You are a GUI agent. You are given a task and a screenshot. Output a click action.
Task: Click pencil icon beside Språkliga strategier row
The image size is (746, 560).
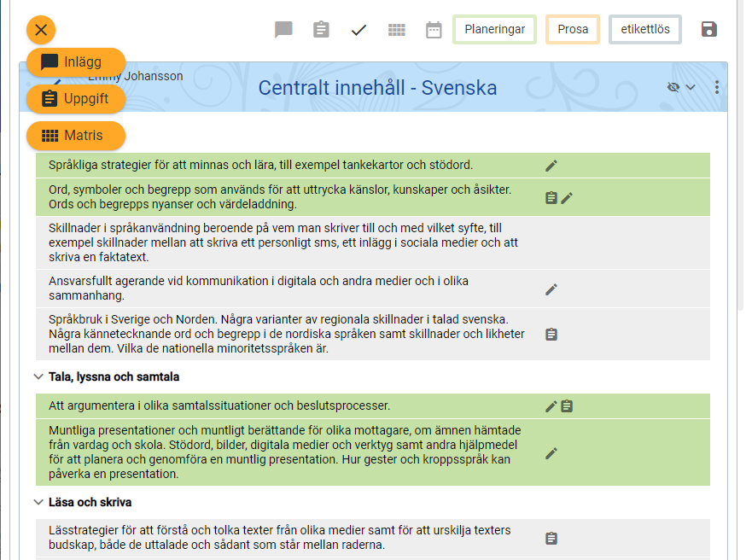point(551,166)
